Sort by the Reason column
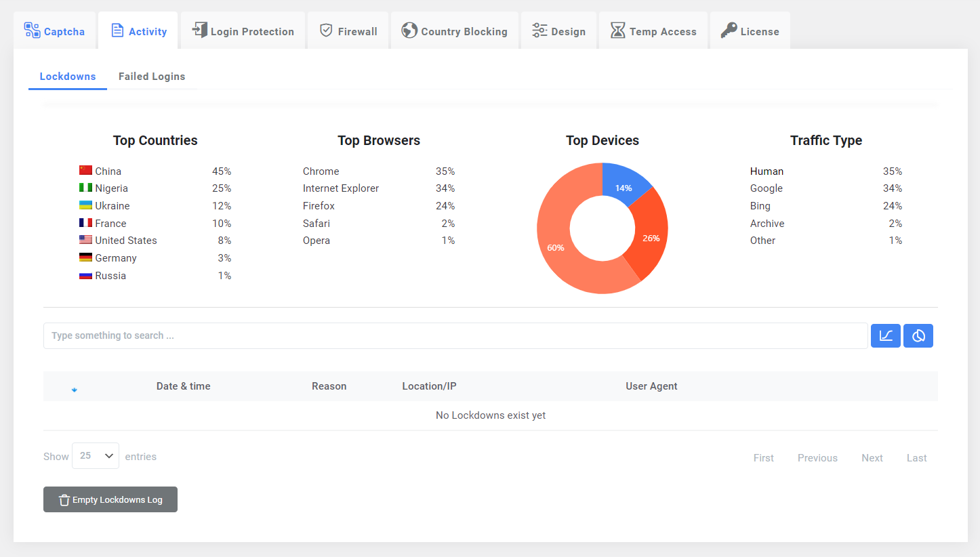The image size is (980, 557). pos(329,386)
